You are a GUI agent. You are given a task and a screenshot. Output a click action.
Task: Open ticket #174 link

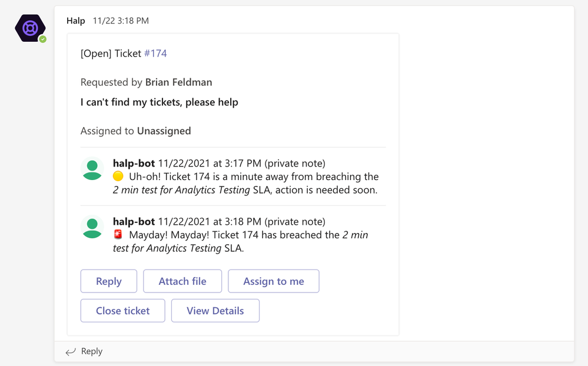(x=155, y=53)
